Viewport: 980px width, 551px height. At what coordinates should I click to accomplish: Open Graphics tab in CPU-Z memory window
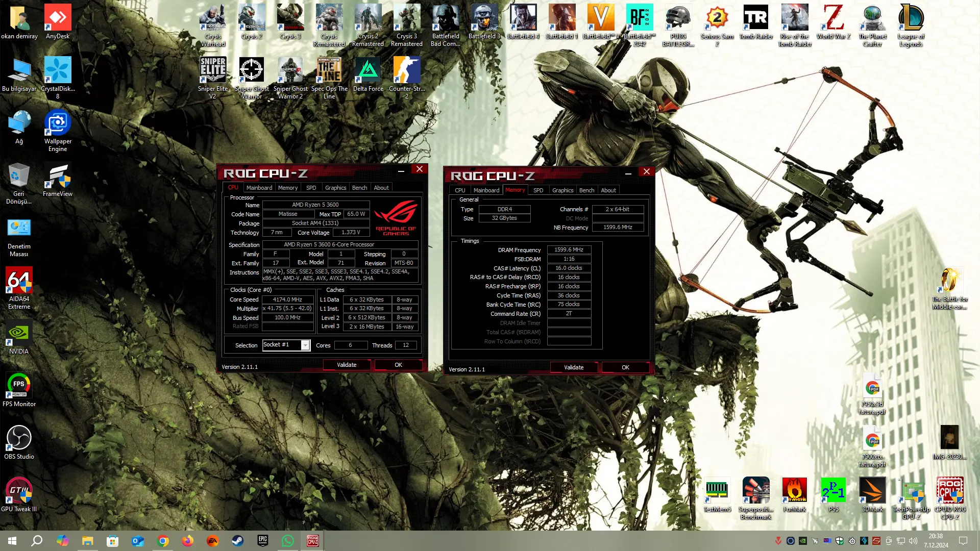coord(563,190)
